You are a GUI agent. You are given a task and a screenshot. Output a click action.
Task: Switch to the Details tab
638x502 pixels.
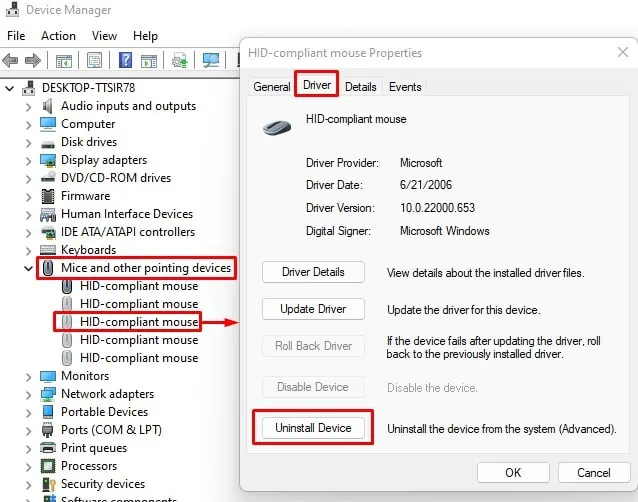[x=361, y=87]
